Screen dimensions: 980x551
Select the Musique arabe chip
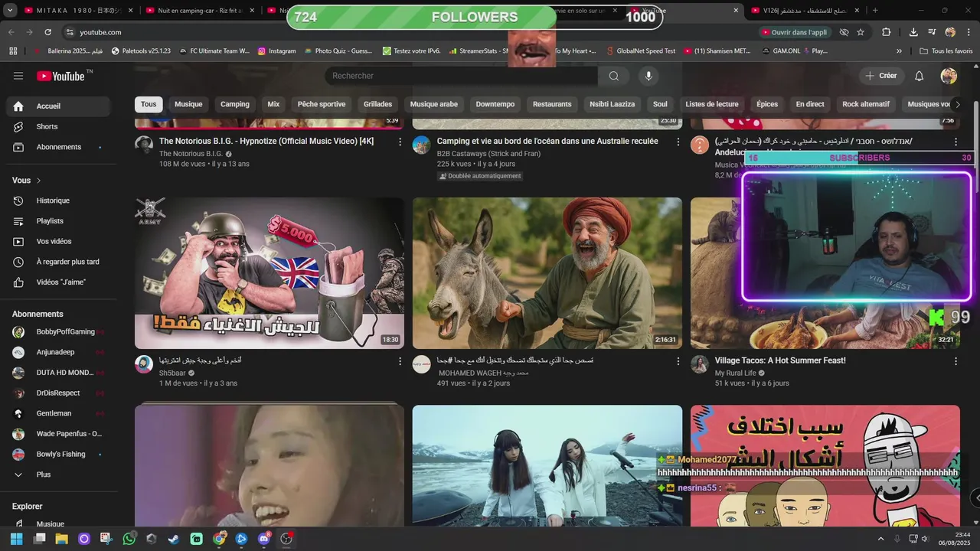[434, 104]
